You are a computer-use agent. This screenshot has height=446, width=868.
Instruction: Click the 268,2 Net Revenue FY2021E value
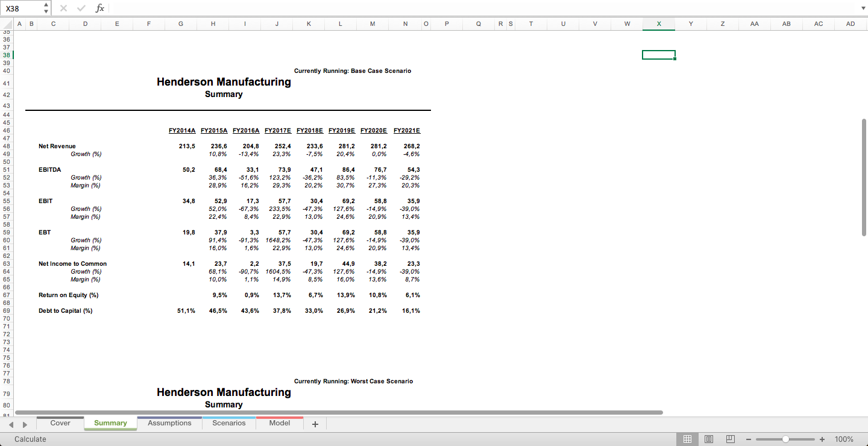(412, 146)
